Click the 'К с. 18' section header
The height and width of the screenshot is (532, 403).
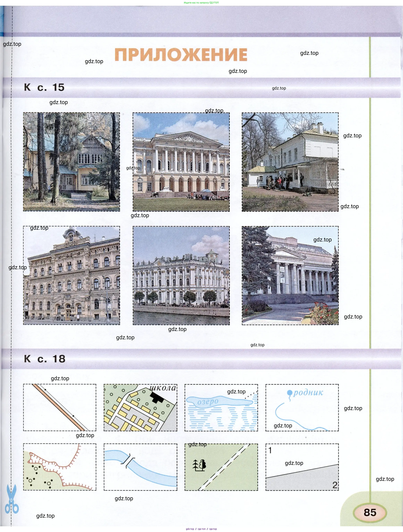[45, 359]
